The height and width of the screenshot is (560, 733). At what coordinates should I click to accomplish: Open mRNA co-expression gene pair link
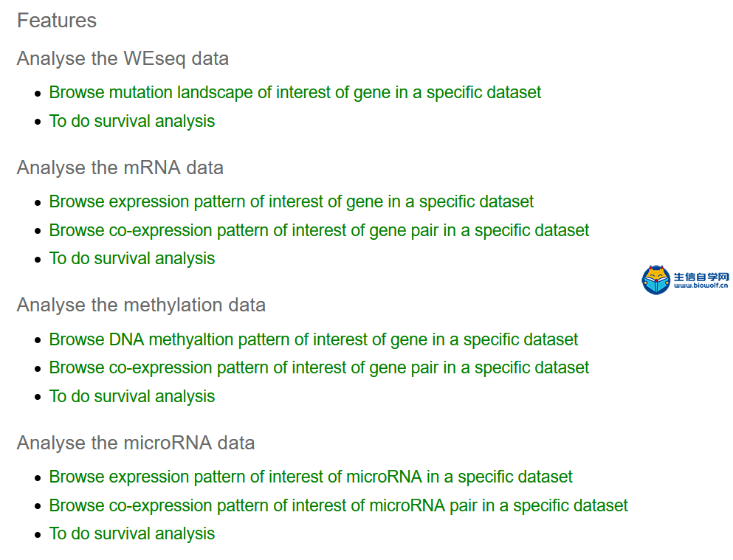(319, 230)
